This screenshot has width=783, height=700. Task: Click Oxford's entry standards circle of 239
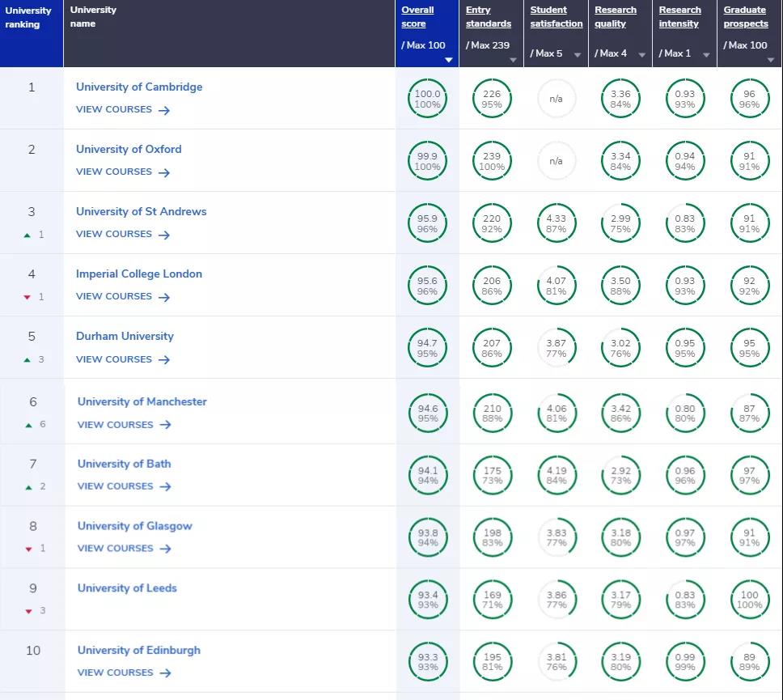(x=491, y=161)
